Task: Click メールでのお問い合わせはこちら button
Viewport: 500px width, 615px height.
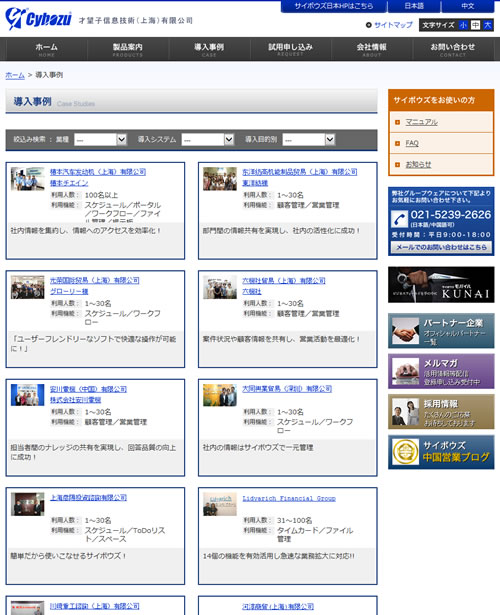Action: click(x=441, y=247)
